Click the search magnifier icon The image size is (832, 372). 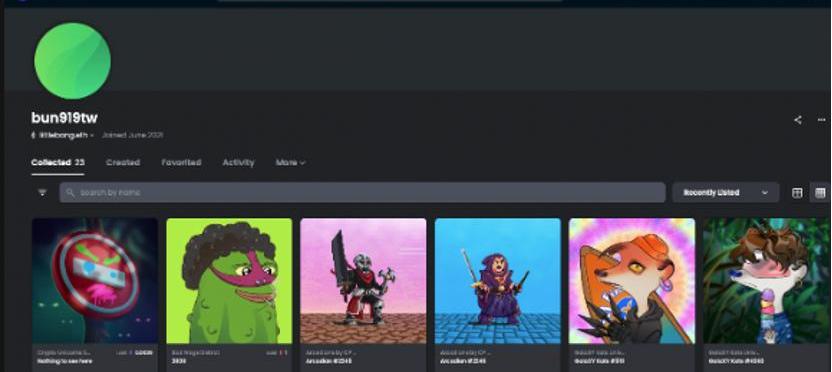71,192
